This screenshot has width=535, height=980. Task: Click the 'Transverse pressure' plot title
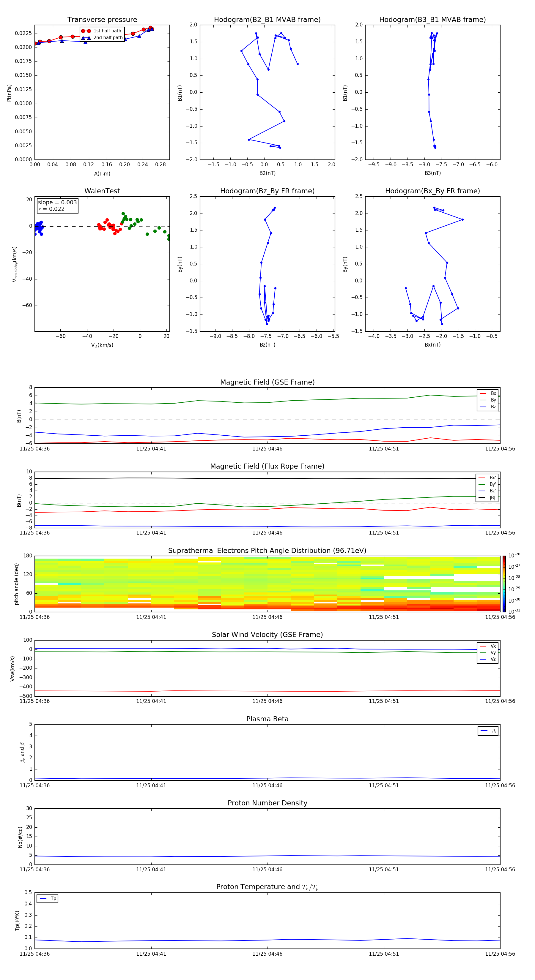tap(102, 20)
